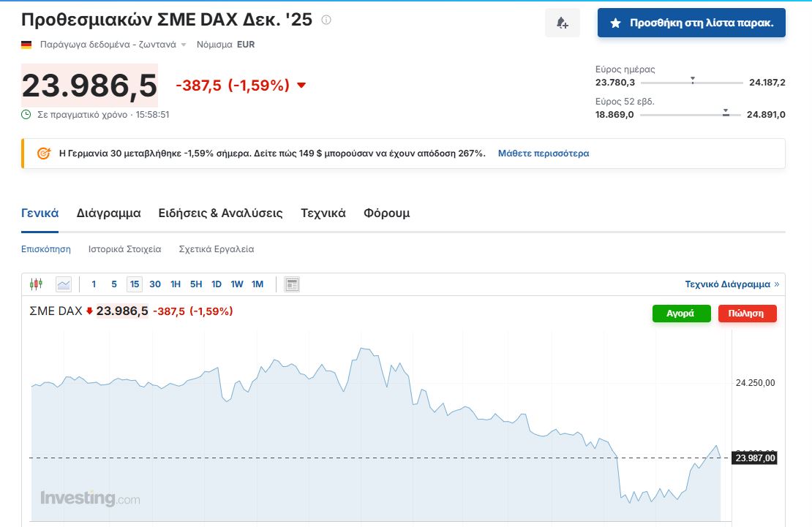This screenshot has width=812, height=527.
Task: Expand the Τεχνικό Διάγραμμα chart link
Action: [x=732, y=284]
